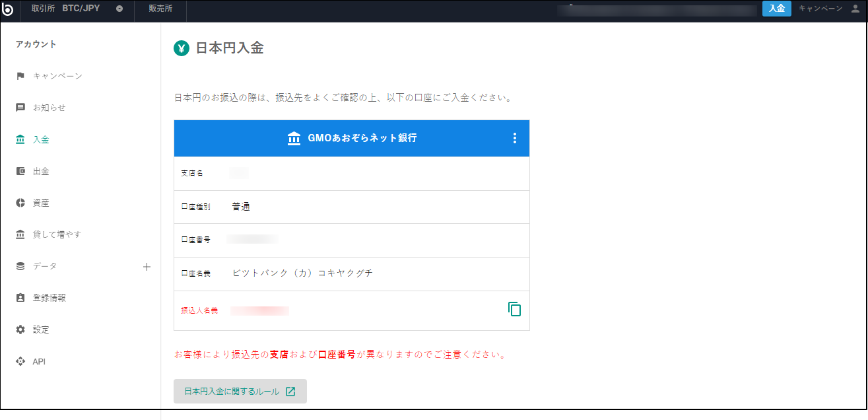Expand データ using the plus sign
The height and width of the screenshot is (420, 868).
(147, 266)
